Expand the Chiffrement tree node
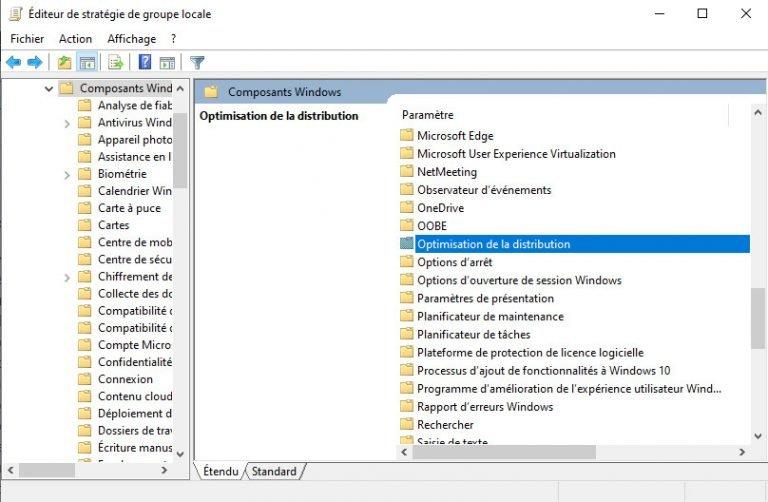Screen dimensions: 768x502 tap(67, 277)
